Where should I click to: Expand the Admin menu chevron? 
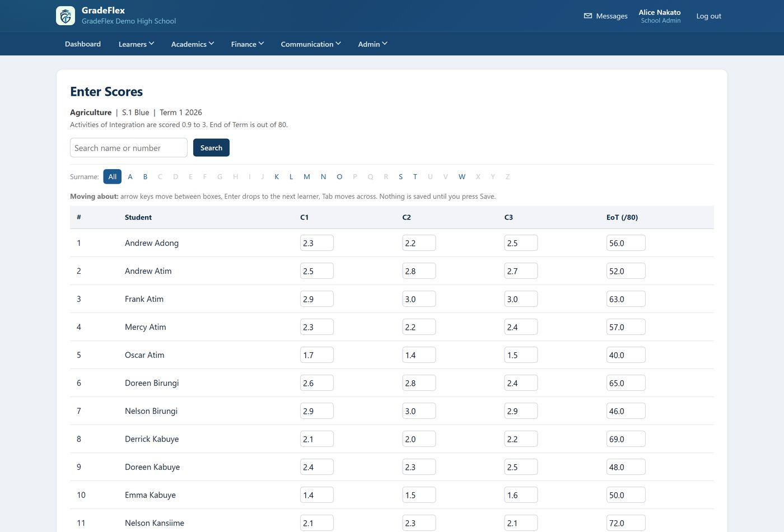click(x=385, y=44)
